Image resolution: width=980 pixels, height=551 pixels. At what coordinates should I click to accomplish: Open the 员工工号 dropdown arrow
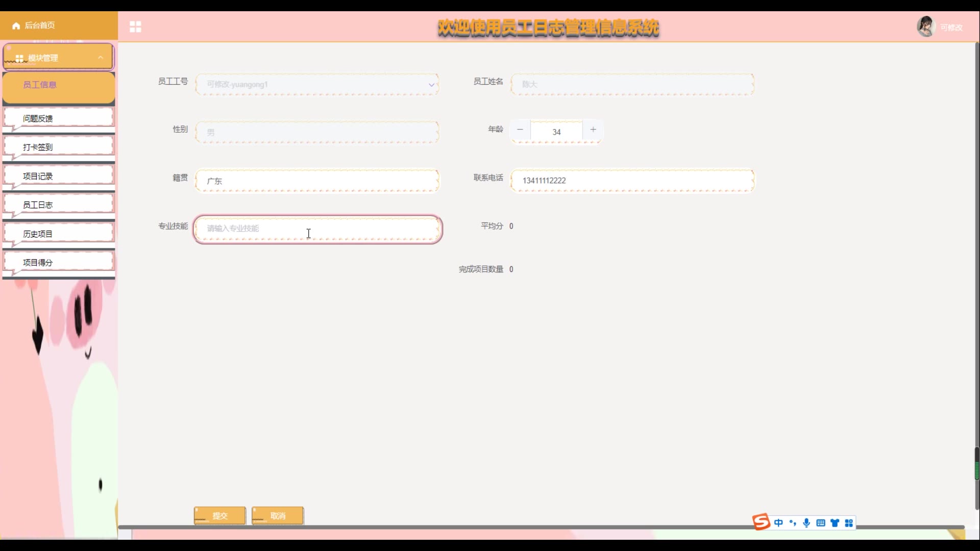pos(431,85)
